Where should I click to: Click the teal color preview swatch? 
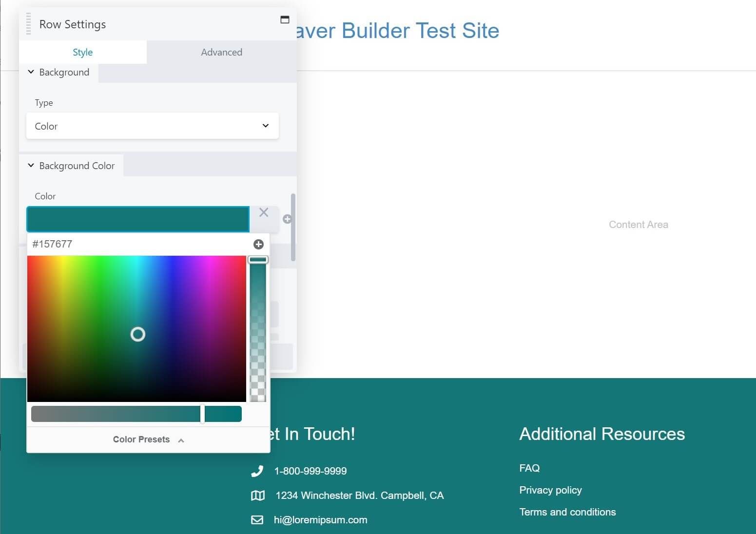(223, 414)
